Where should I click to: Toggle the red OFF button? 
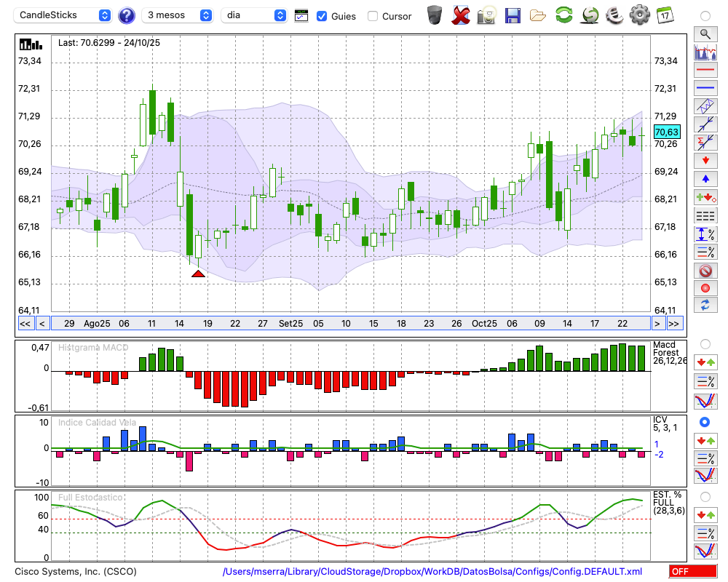tap(692, 571)
